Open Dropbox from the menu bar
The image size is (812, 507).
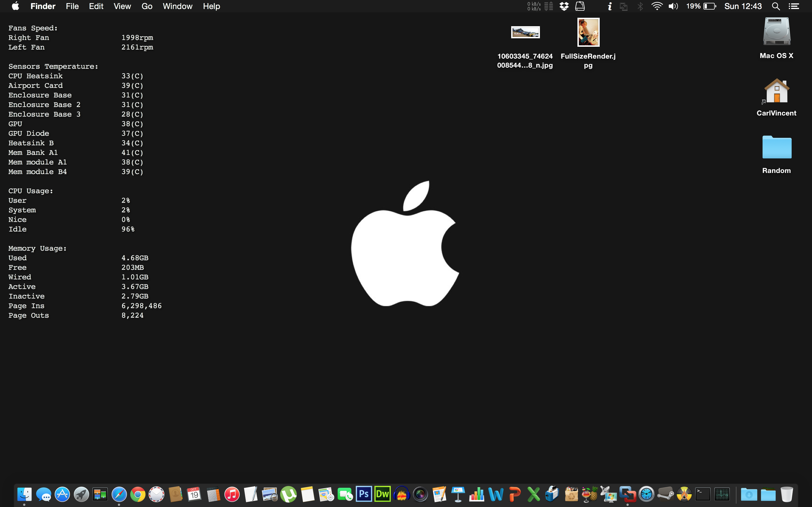tap(564, 6)
